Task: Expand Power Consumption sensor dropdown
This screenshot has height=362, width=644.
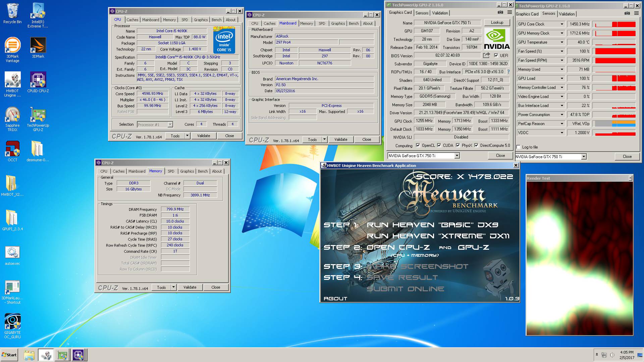Action: click(x=562, y=115)
